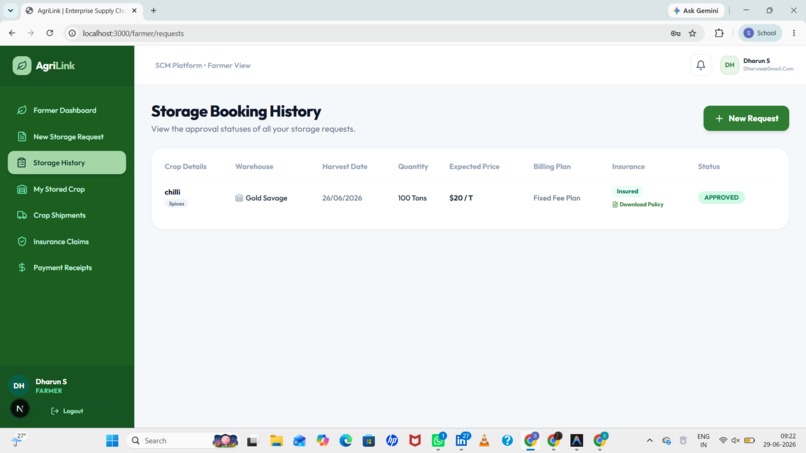Viewport: 806px width, 453px height.
Task: Open the taskbar clock and date
Action: pos(780,441)
